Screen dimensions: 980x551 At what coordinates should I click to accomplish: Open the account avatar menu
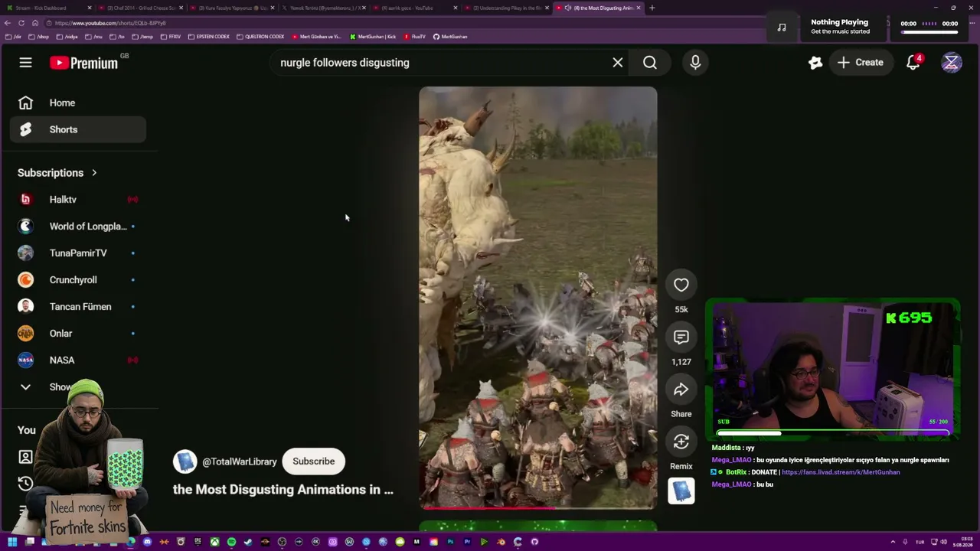952,63
